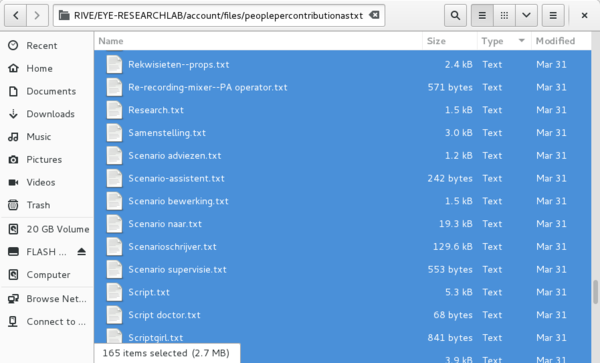Click the vertical scrollbar handle
Image resolution: width=600 pixels, height=363 pixels.
click(x=595, y=291)
